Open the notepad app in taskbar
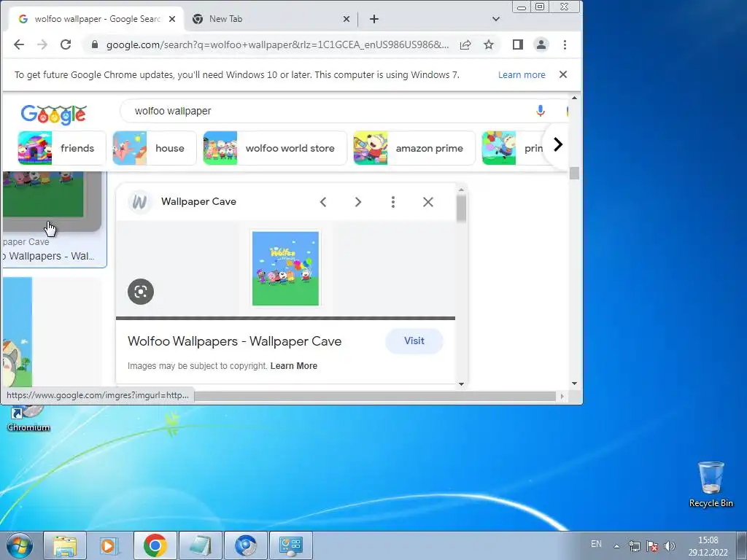 click(x=201, y=545)
